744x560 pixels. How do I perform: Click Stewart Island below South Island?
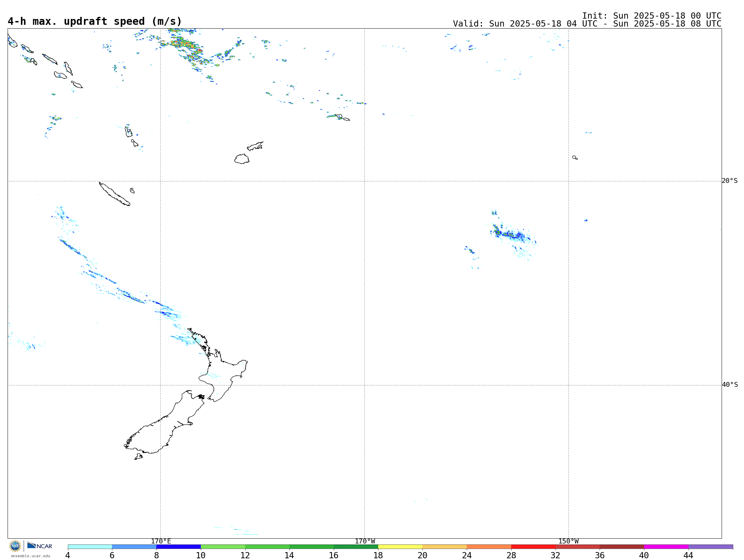tap(138, 457)
